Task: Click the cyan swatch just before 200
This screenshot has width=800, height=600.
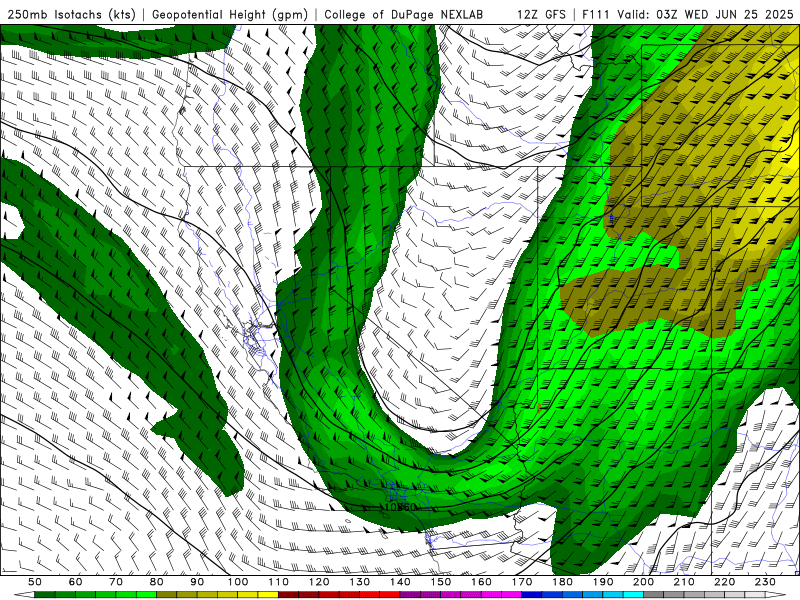Action: point(633,595)
